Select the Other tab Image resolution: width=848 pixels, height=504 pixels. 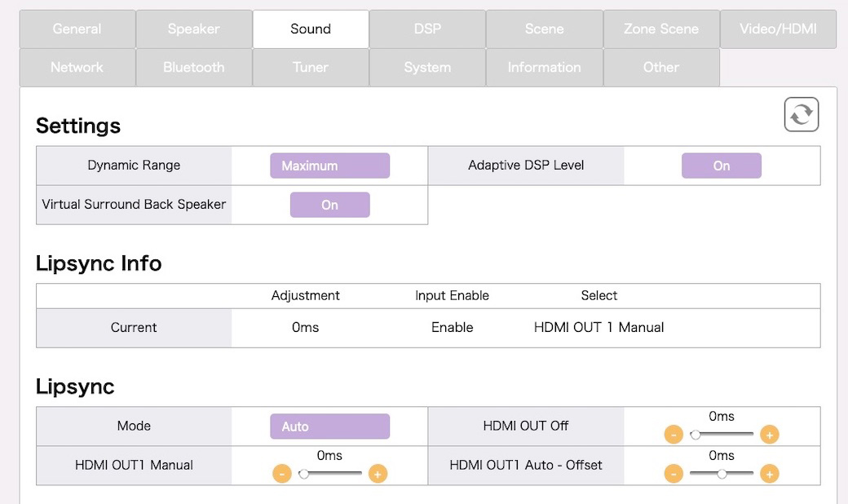click(661, 67)
